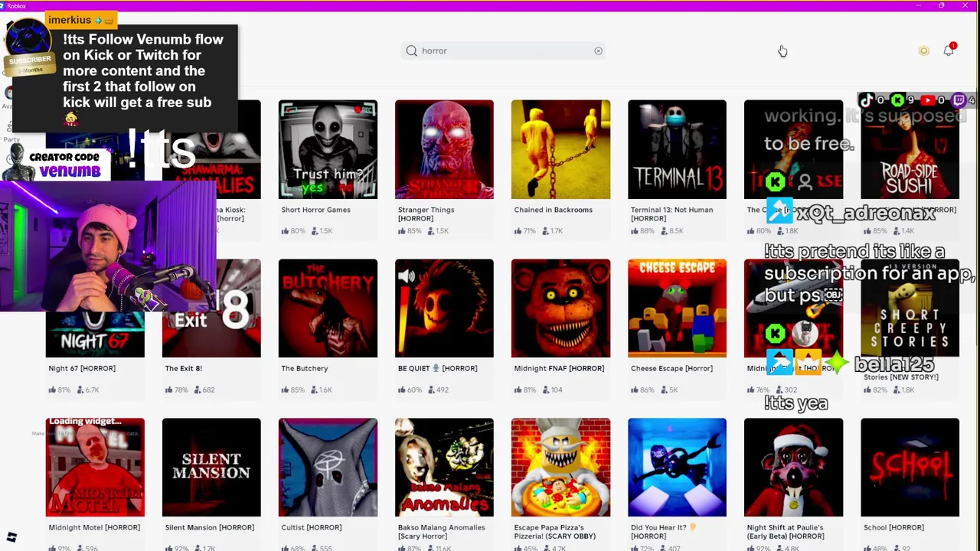Clear the horror search text

coord(598,51)
